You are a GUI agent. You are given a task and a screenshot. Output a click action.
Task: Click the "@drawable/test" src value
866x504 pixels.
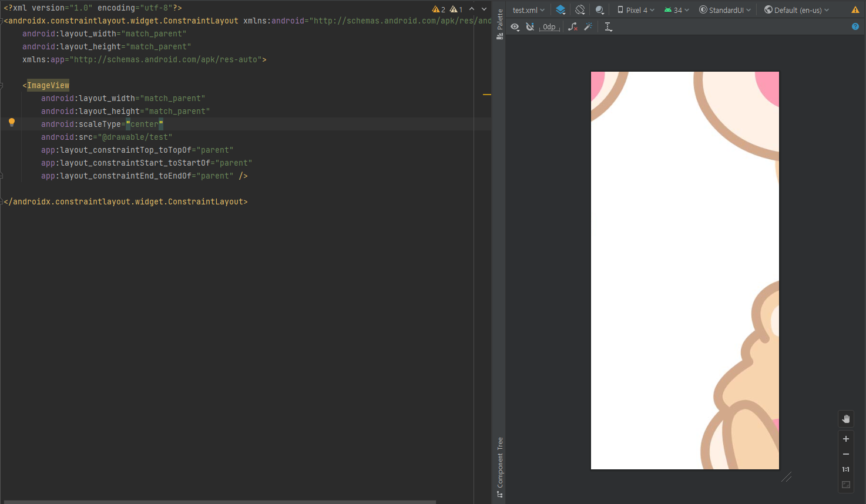tap(135, 137)
